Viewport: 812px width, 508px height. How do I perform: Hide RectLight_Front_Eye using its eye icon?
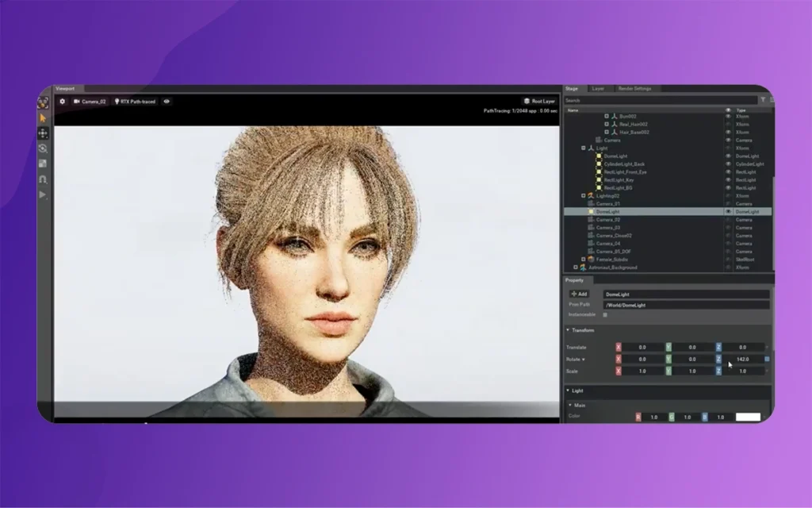pyautogui.click(x=728, y=172)
